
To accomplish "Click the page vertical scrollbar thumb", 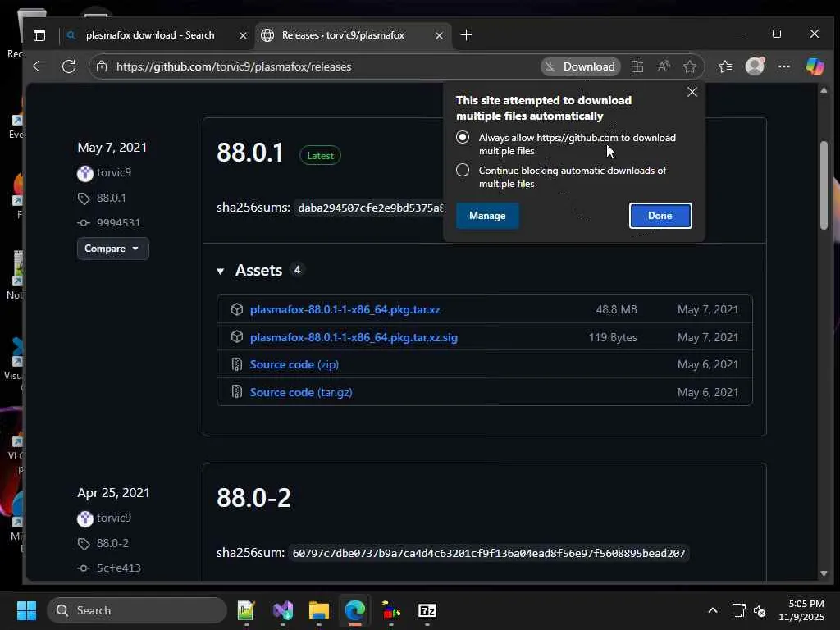I will (x=824, y=185).
